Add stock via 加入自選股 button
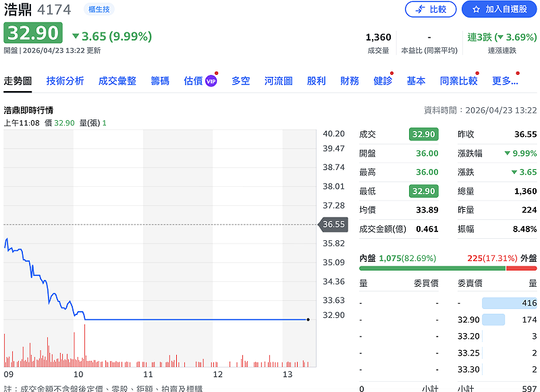This screenshot has width=540, height=392. coord(499,9)
